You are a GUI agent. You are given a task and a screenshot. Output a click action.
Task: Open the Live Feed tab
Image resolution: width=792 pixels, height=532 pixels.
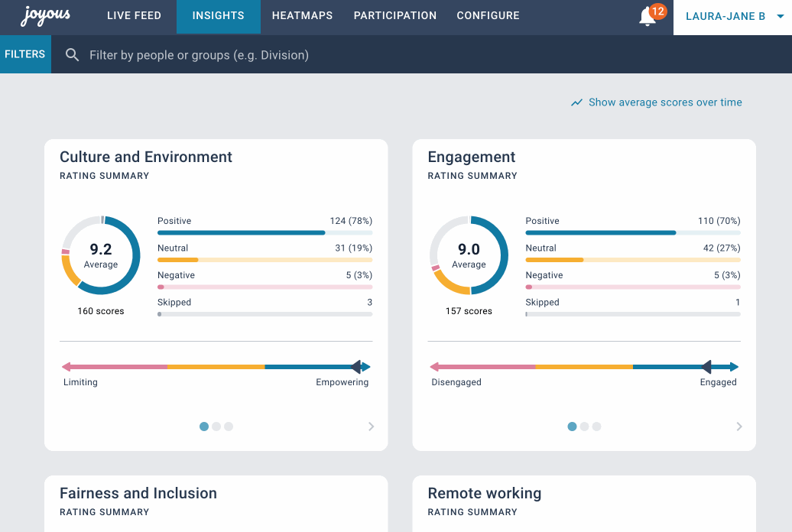pyautogui.click(x=134, y=15)
